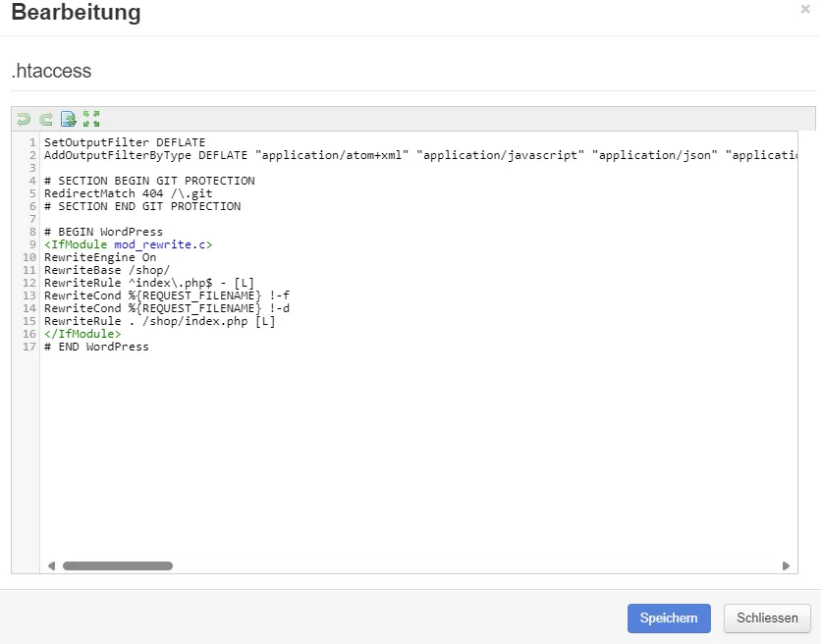Click the horizontal scrollbar right arrow
This screenshot has width=821, height=644.
pyautogui.click(x=786, y=566)
